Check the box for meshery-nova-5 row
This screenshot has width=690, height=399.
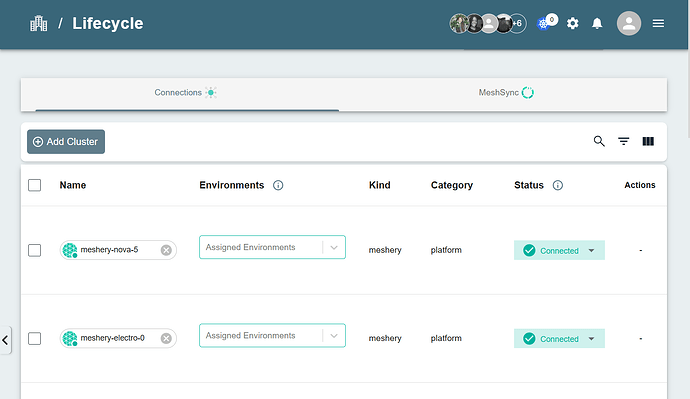click(34, 250)
